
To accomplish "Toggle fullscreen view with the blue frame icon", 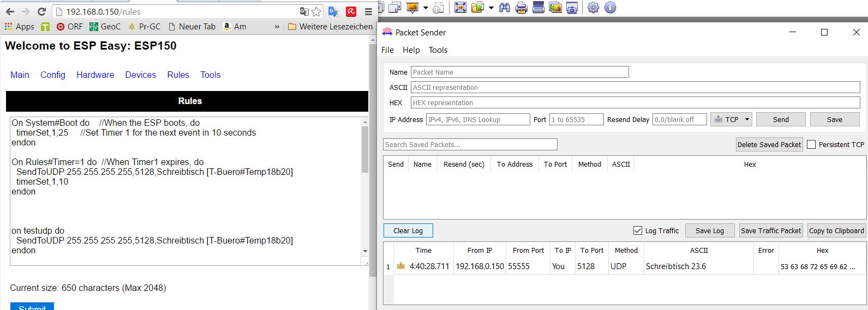I will (460, 8).
